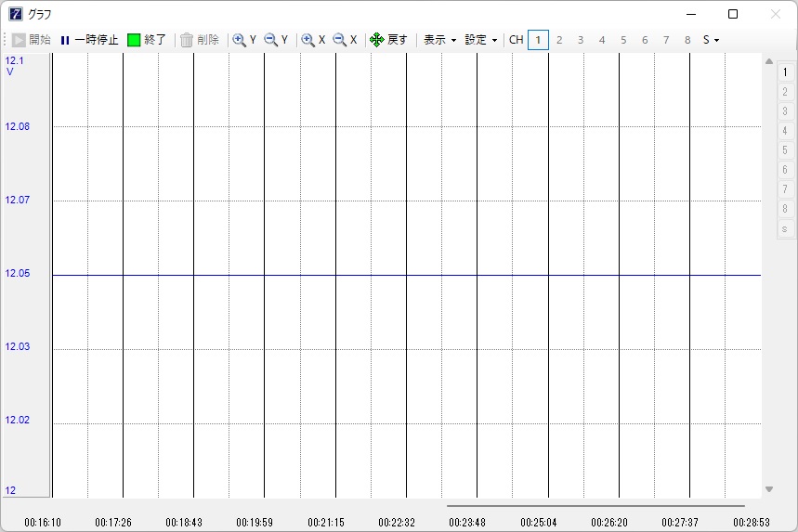Stop recording with the green 終了 button

tap(147, 40)
